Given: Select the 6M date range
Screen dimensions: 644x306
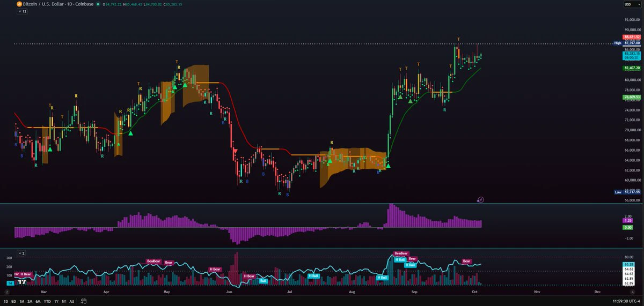Looking at the screenshot, I should tap(38, 301).
